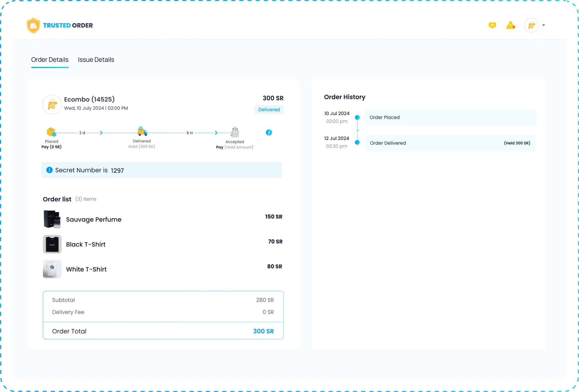The image size is (579, 392).
Task: Click the Order Total 300 SR amount
Action: click(x=263, y=331)
